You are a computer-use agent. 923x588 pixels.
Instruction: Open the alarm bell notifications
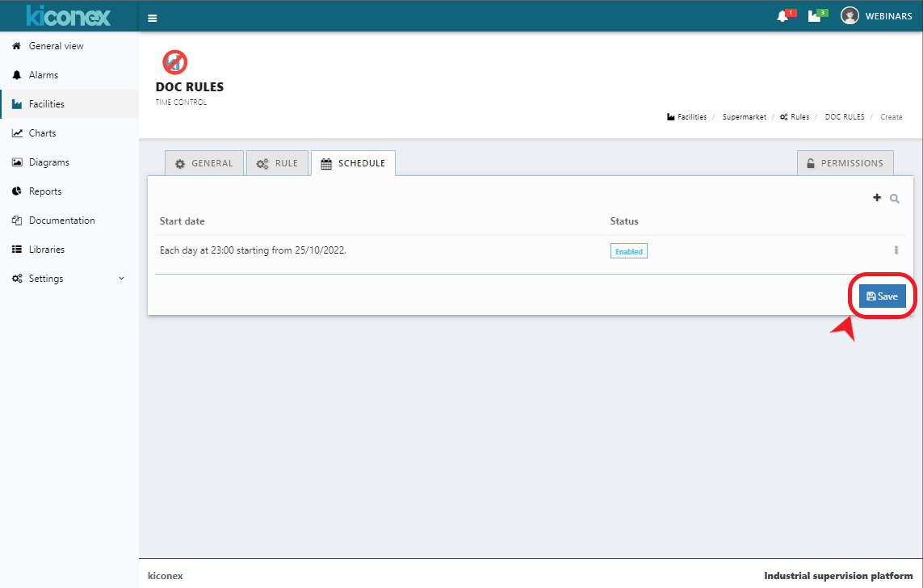(x=782, y=16)
